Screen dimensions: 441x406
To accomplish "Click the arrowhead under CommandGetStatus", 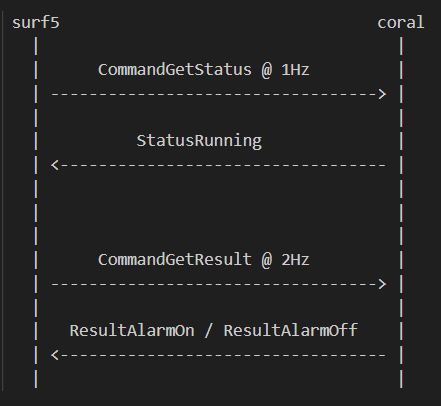I will tap(382, 94).
